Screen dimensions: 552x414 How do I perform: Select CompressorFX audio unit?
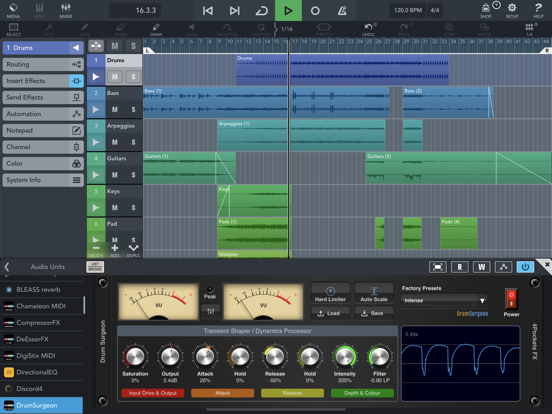point(42,322)
